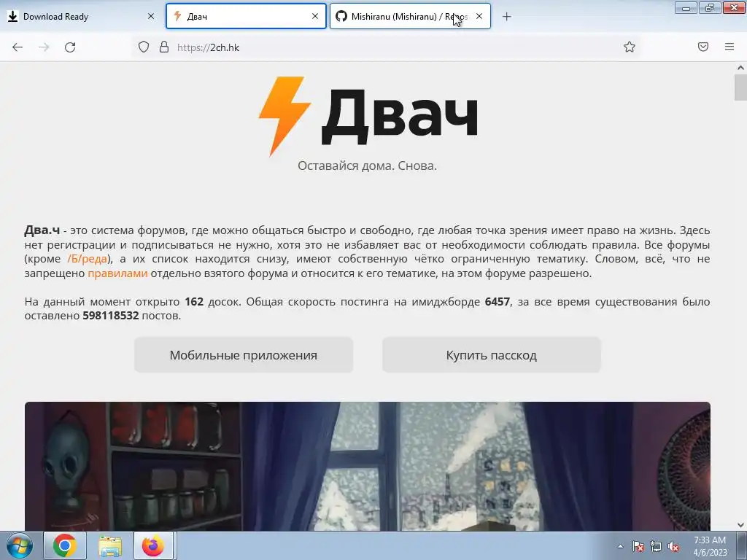This screenshot has height=560, width=747.
Task: Open the Firefox application menu
Action: (729, 47)
